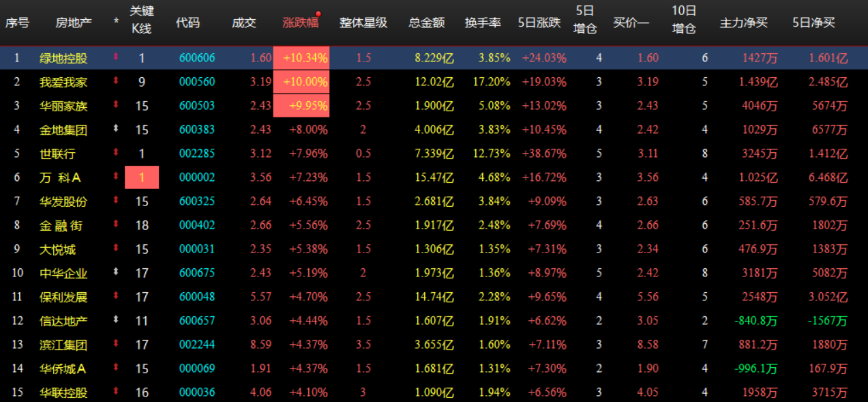
Task: Click the -1567万 5日净买 value
Action: tap(828, 321)
